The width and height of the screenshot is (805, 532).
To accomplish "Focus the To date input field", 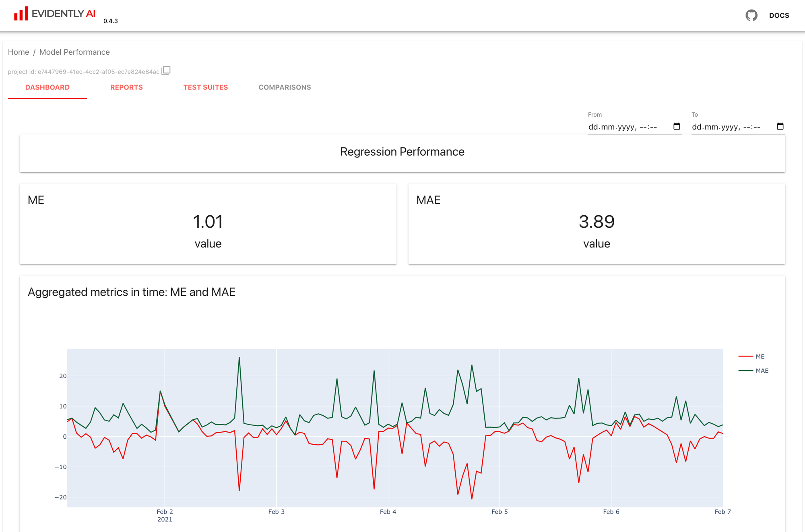I will coord(738,127).
